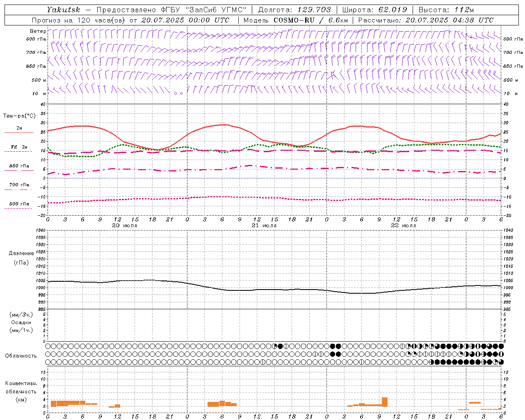525x420 pixels.
Task: Select the "(мм/3ч.)" precipitation unit label
Action: point(21,315)
